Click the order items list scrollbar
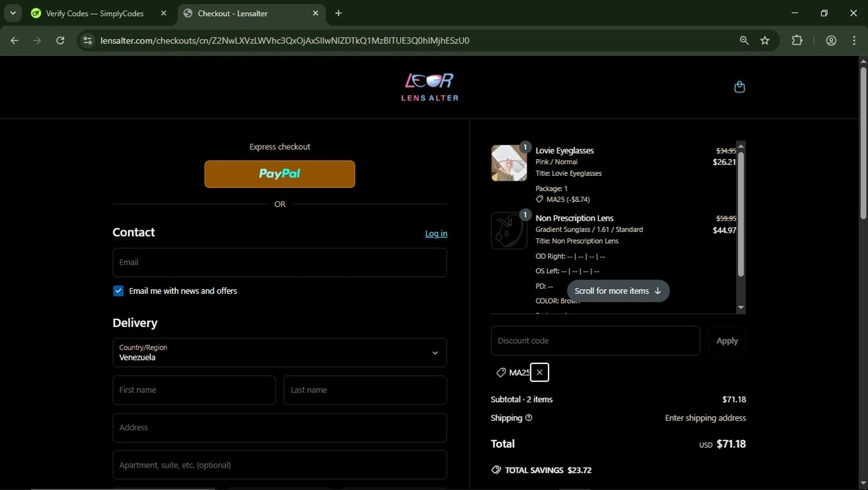868x490 pixels. (741, 214)
